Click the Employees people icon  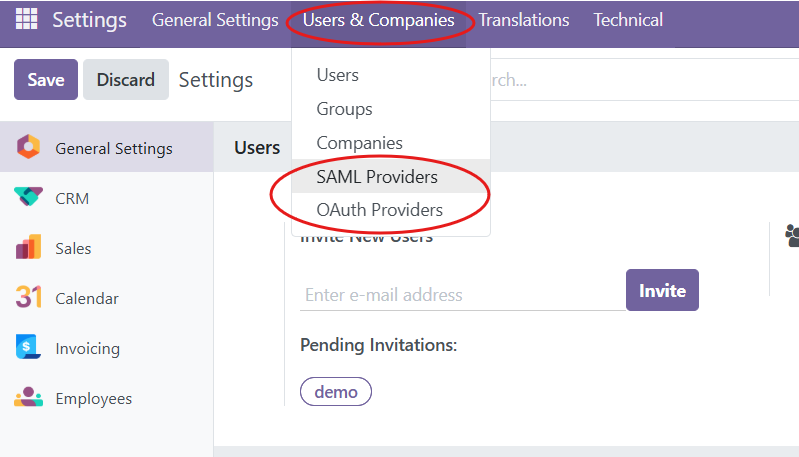(28, 398)
